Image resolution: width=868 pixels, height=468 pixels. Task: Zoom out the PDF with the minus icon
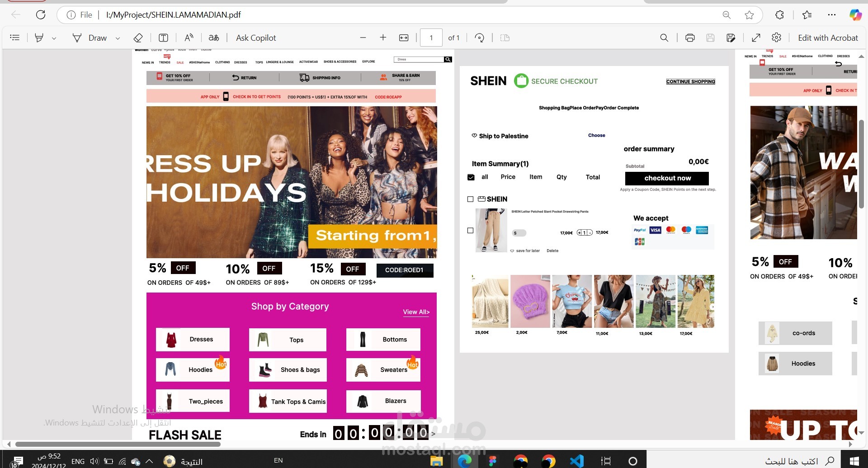pyautogui.click(x=363, y=38)
